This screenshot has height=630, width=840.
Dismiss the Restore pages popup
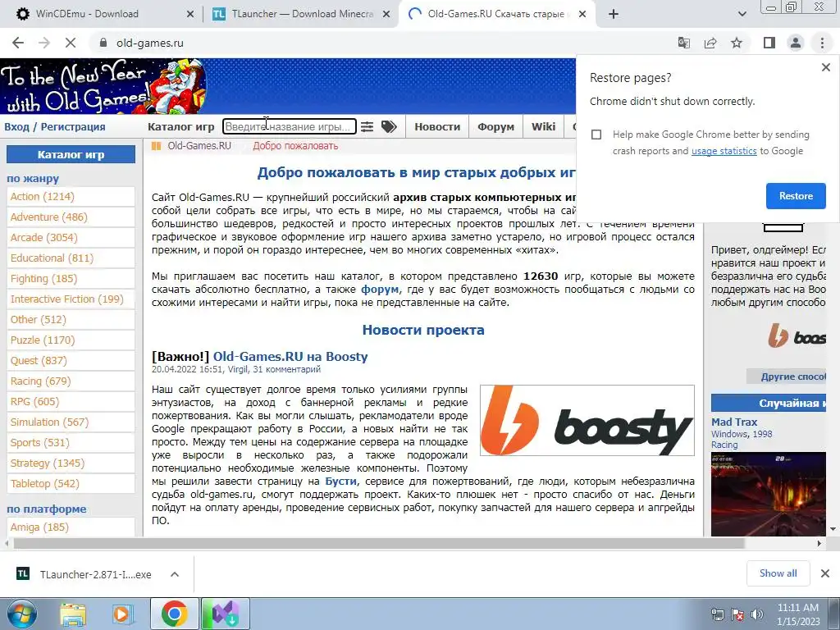click(825, 67)
